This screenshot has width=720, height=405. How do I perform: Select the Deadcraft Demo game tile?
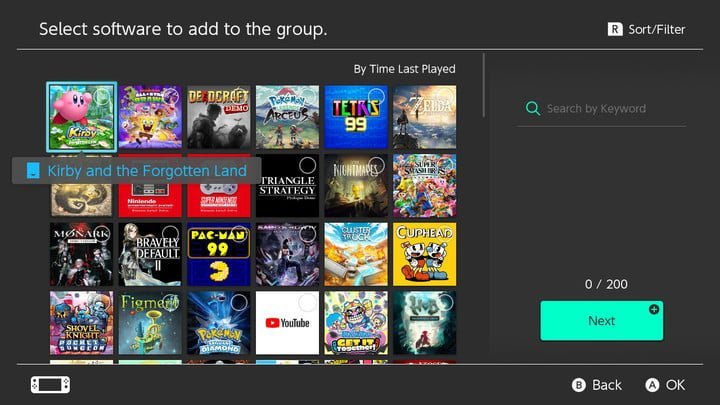pos(219,117)
